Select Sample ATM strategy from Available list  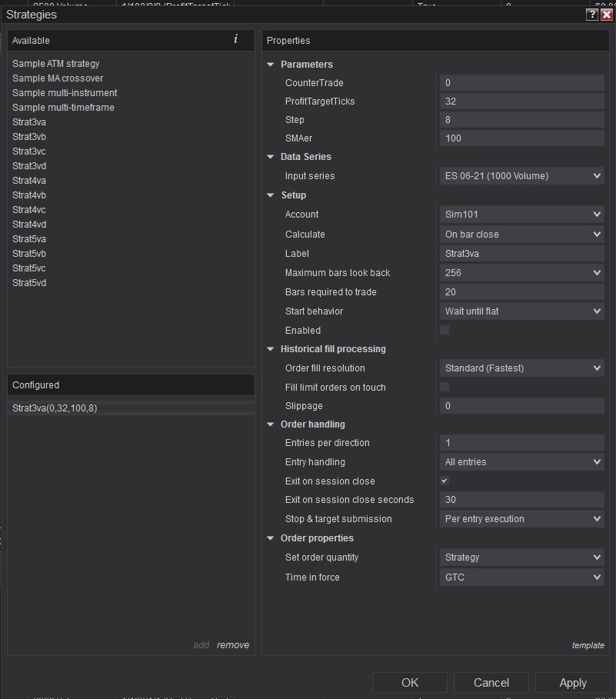tap(56, 64)
